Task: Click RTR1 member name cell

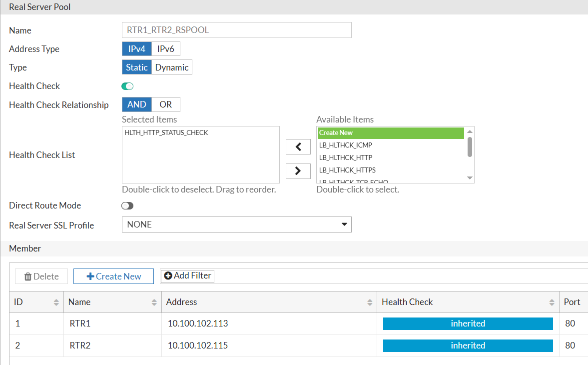Action: point(112,323)
